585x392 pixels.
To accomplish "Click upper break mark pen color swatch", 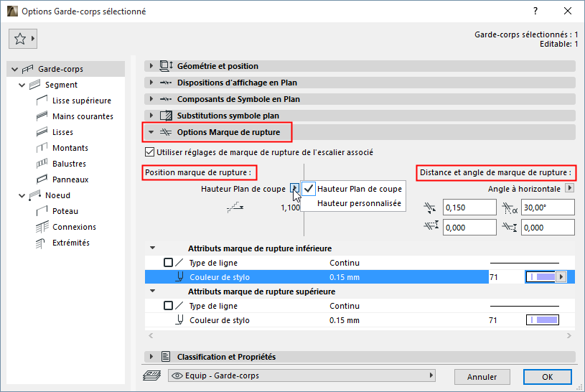I will click(543, 320).
